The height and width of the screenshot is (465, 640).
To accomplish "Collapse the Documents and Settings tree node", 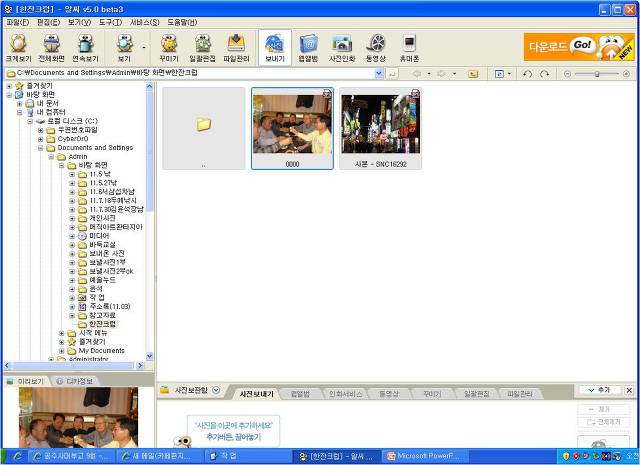I will [x=40, y=148].
